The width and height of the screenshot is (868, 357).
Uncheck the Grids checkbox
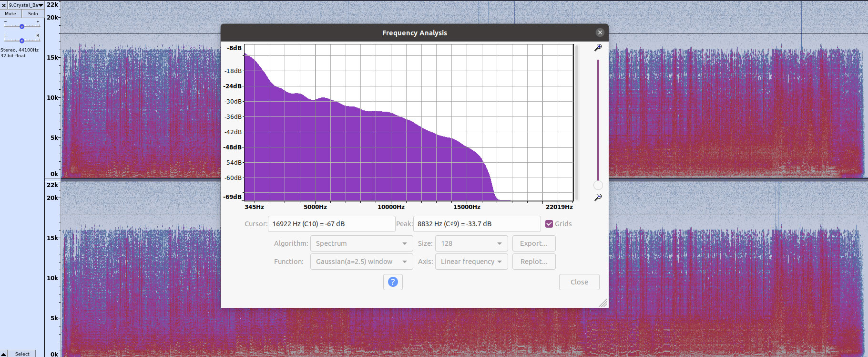549,224
